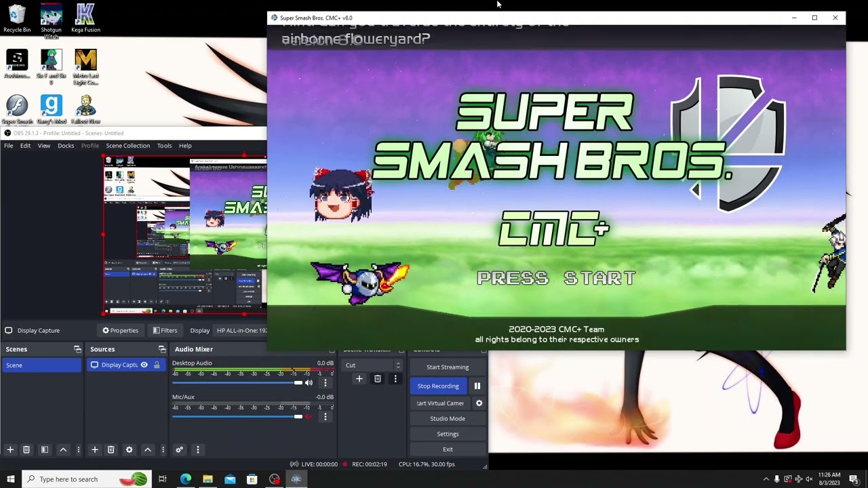Click Press Start in Smash Bros window
Screen dimensions: 868x488
point(556,278)
